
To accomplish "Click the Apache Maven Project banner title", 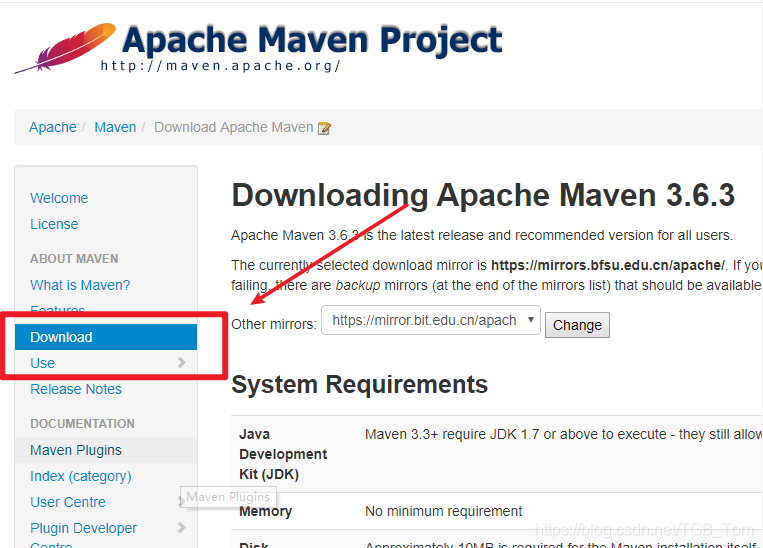I will [312, 39].
